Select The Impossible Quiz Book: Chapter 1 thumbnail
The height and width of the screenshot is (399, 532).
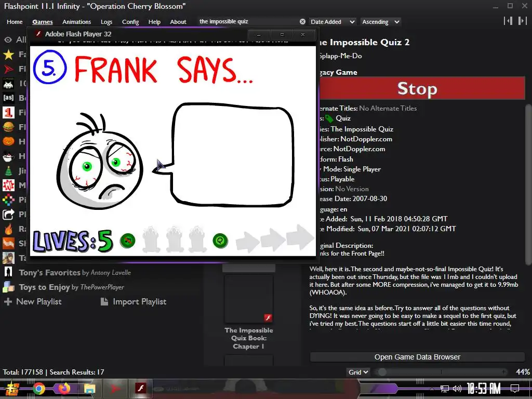249,299
